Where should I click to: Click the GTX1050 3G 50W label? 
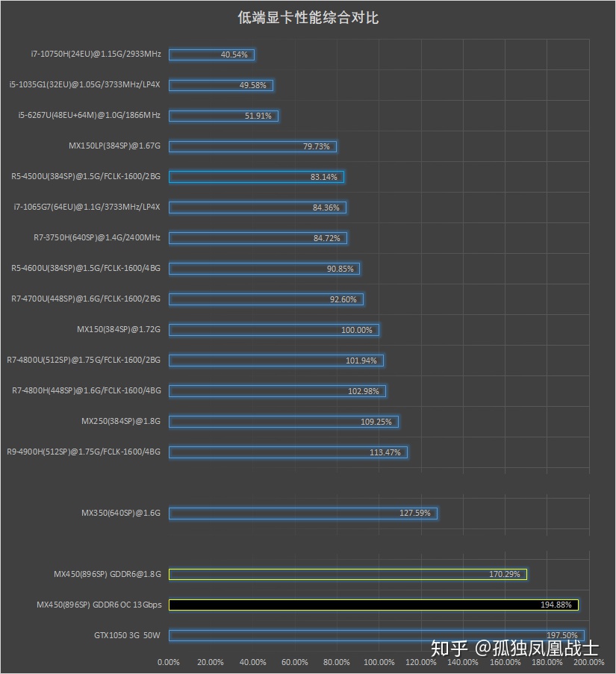(x=127, y=635)
